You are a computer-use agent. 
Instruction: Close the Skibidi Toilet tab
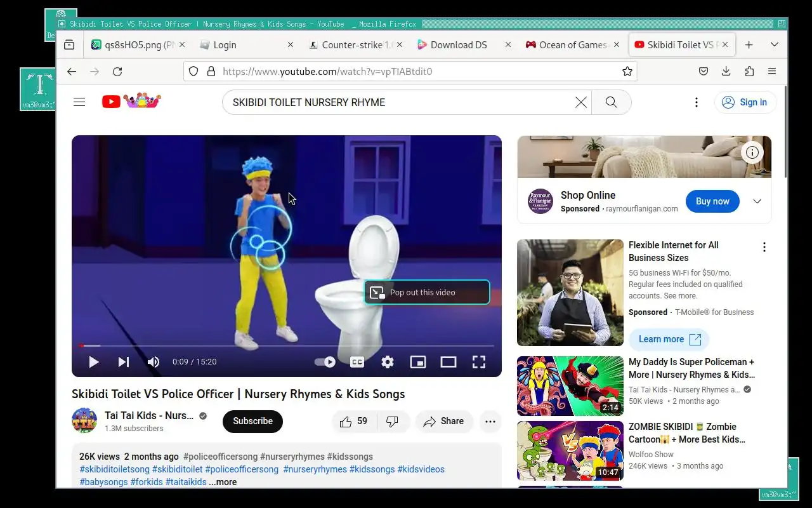[x=725, y=44]
